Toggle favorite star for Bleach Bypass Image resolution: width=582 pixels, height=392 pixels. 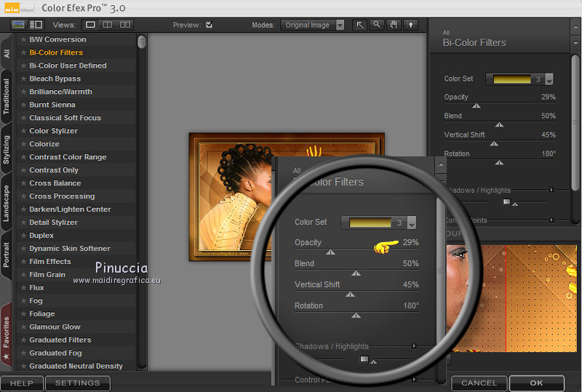click(23, 79)
